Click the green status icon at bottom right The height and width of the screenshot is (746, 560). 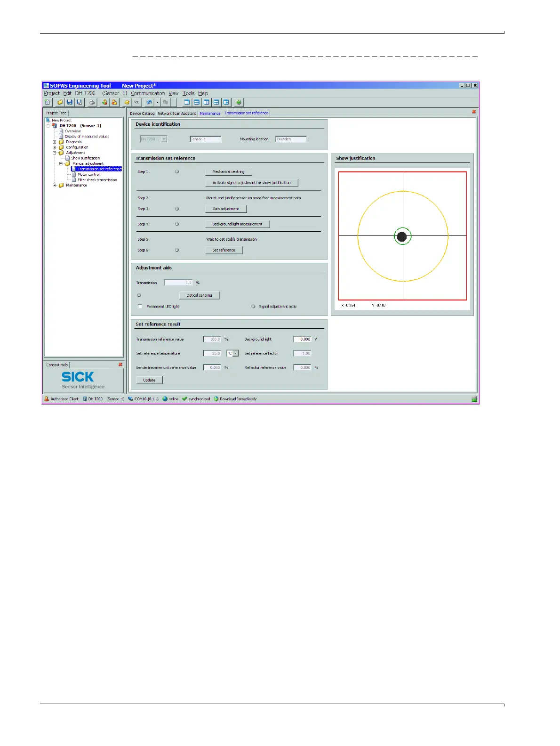click(474, 399)
